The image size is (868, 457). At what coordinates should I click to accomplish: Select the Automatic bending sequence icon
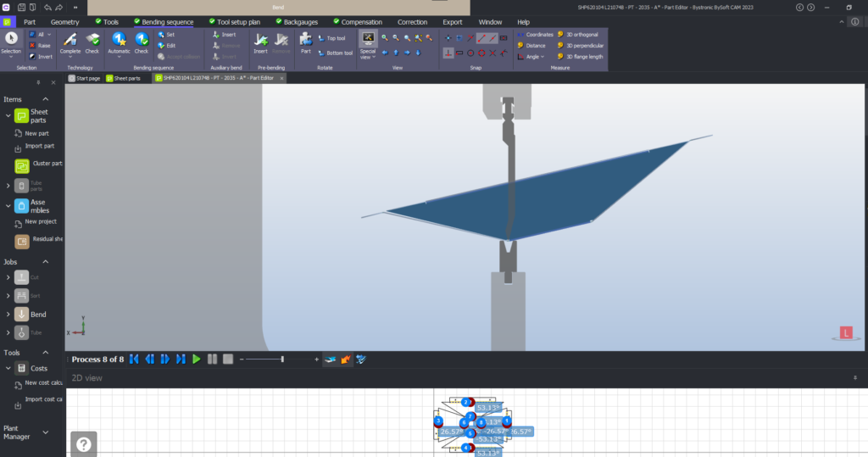click(119, 40)
